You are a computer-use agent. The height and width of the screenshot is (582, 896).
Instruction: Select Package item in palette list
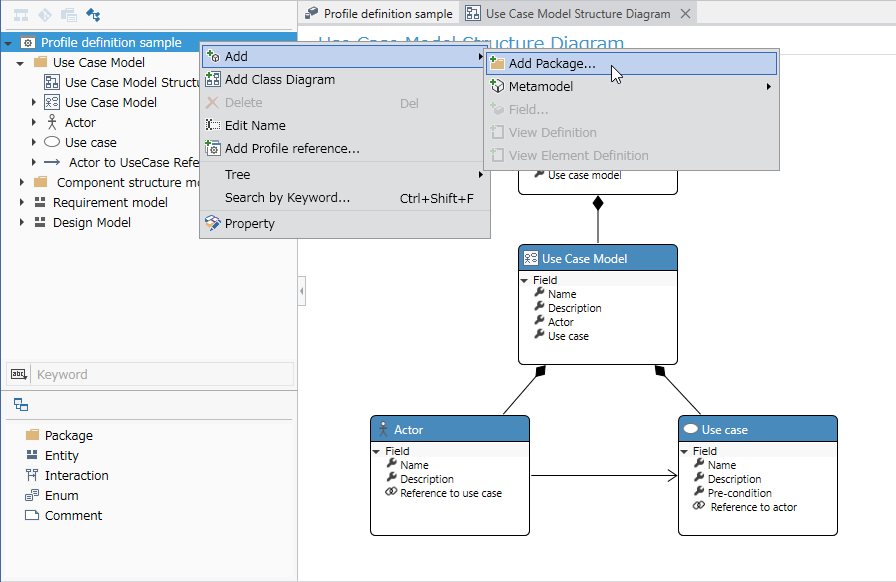pos(69,435)
